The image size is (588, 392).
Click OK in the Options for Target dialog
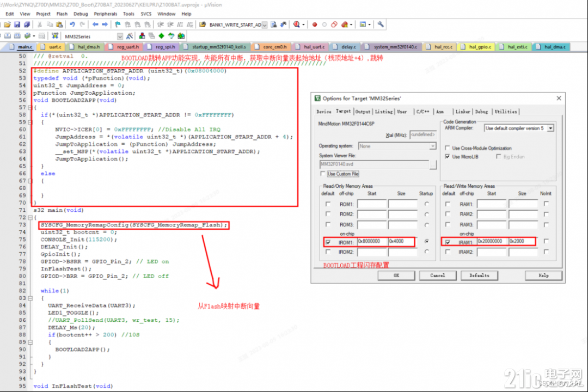(396, 275)
